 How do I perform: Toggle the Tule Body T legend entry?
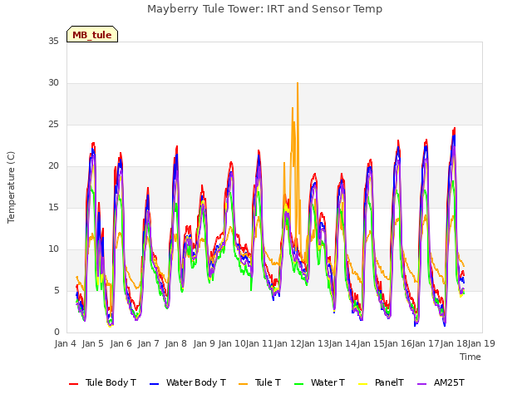(x=102, y=382)
